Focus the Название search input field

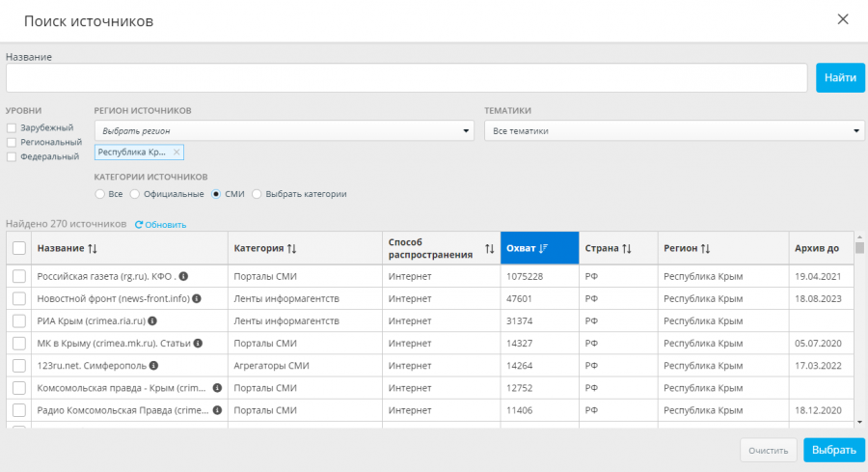click(x=406, y=77)
